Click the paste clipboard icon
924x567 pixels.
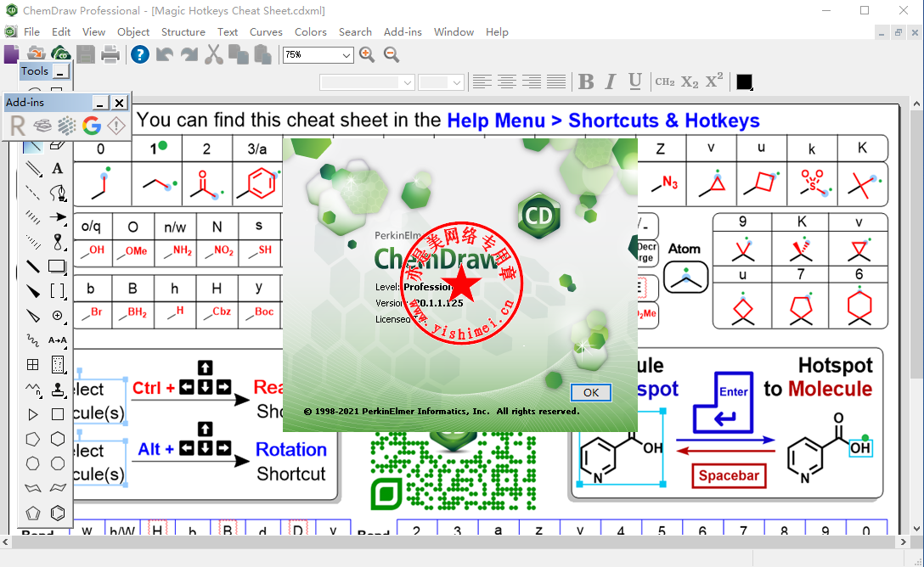pos(262,55)
